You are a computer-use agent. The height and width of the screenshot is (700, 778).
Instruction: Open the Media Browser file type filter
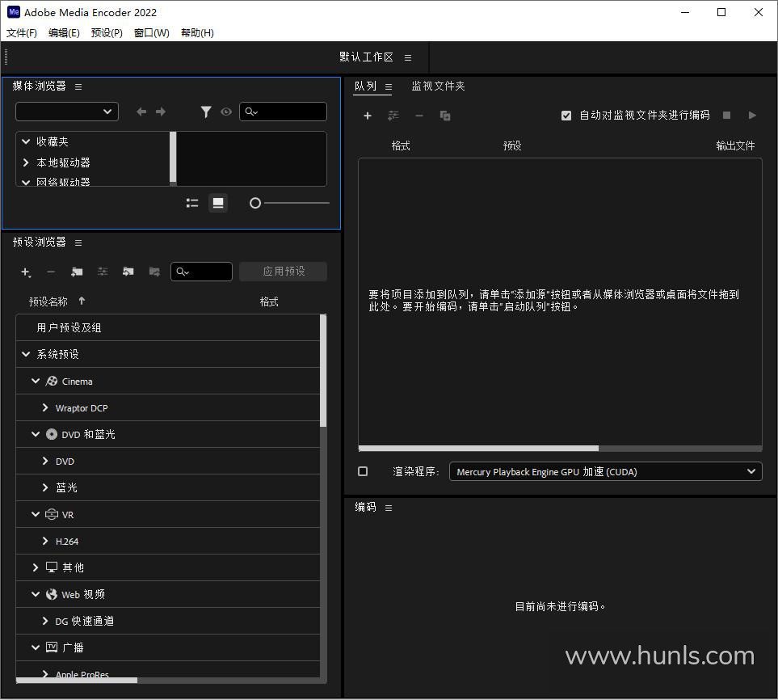click(206, 112)
